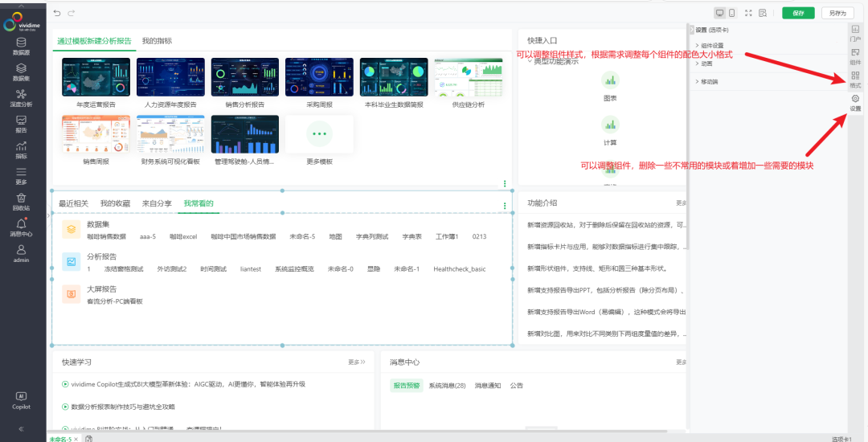
Task: Click the 图表 quick entry icon
Action: tap(610, 81)
